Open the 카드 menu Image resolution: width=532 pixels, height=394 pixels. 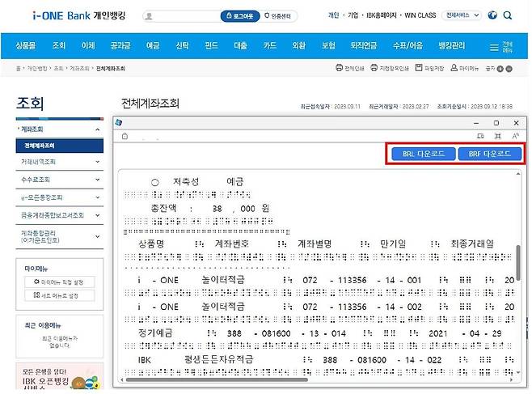270,45
